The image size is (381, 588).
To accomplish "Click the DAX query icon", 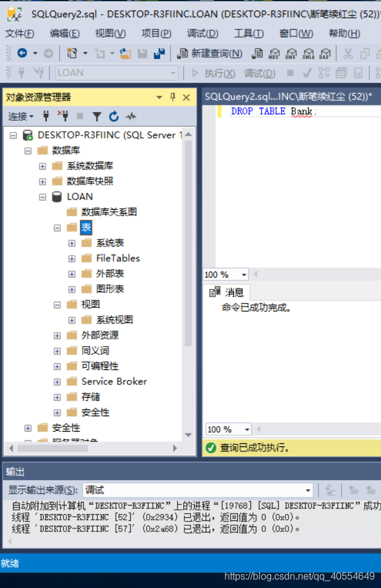I will [x=325, y=54].
